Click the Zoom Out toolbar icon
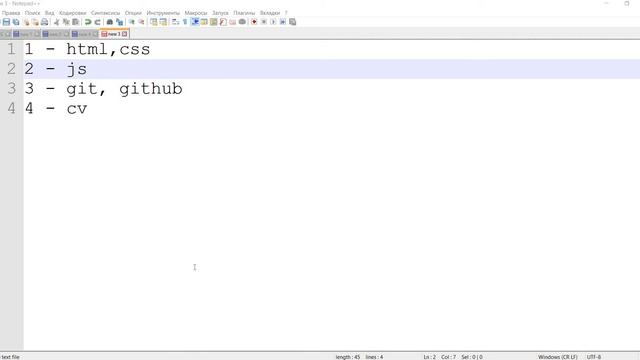Viewport: 640px width, 360px height. pos(141,22)
